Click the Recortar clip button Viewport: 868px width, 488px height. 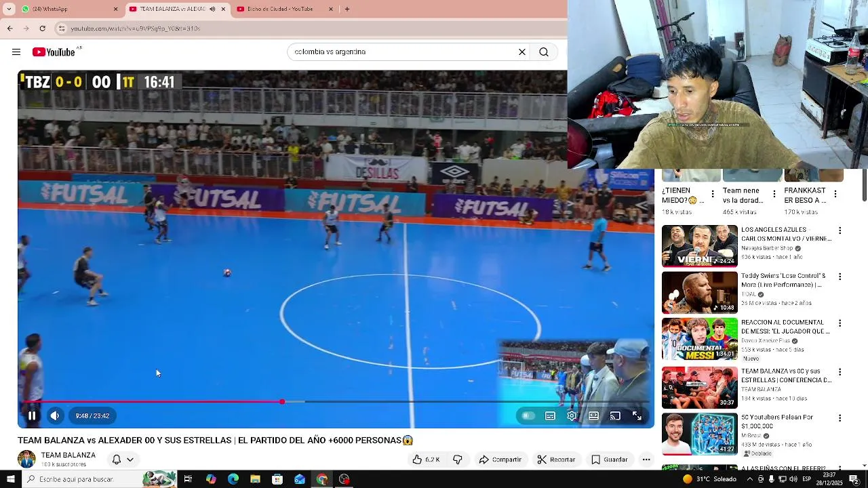pyautogui.click(x=556, y=460)
